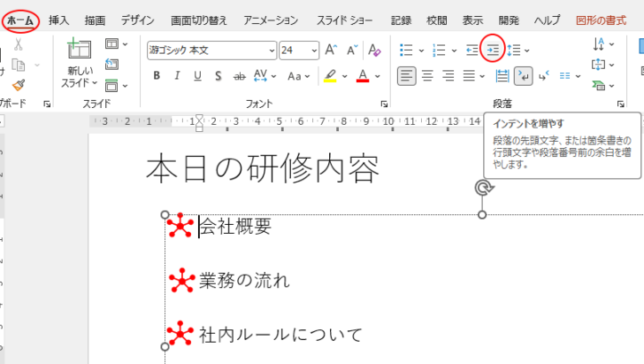Open the ホーム tab
Image resolution: width=644 pixels, height=364 pixels.
(20, 20)
